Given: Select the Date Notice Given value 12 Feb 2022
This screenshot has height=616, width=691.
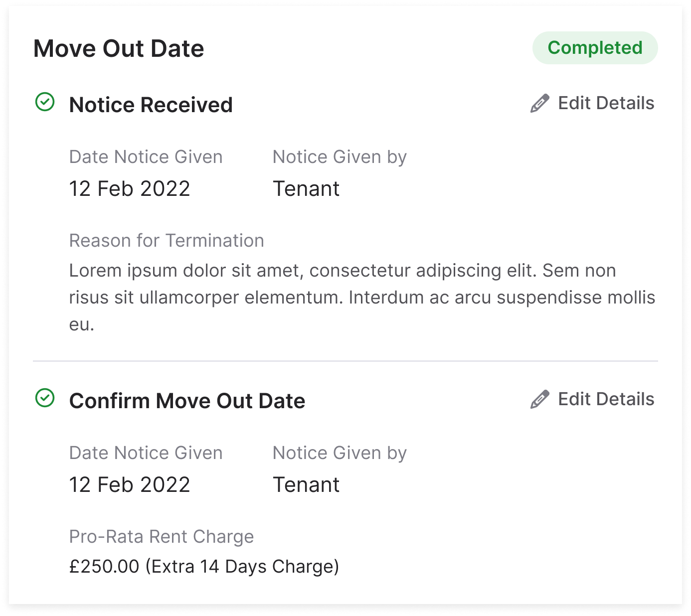Looking at the screenshot, I should click(130, 188).
